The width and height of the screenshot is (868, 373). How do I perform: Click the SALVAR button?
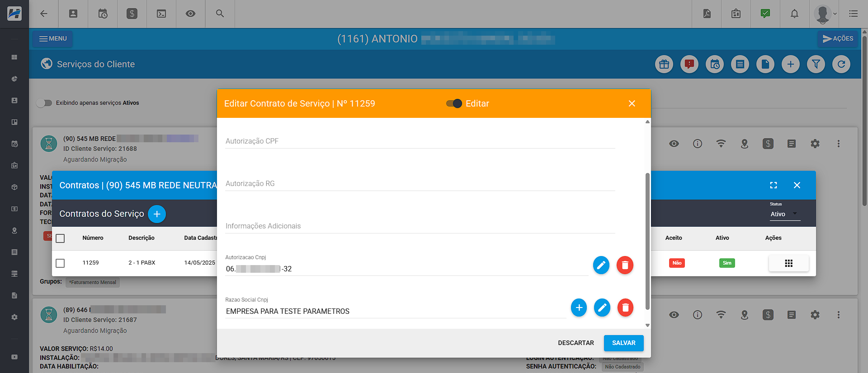[x=624, y=343]
